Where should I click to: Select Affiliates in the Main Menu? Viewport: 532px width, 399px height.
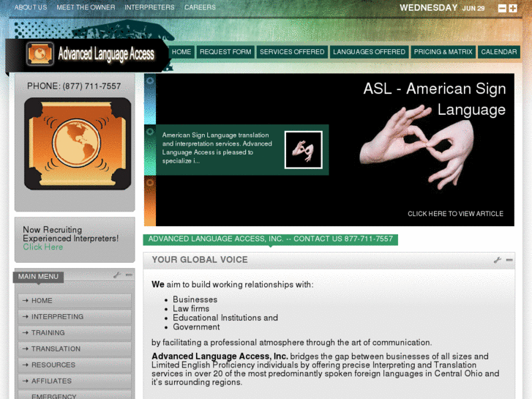75,381
